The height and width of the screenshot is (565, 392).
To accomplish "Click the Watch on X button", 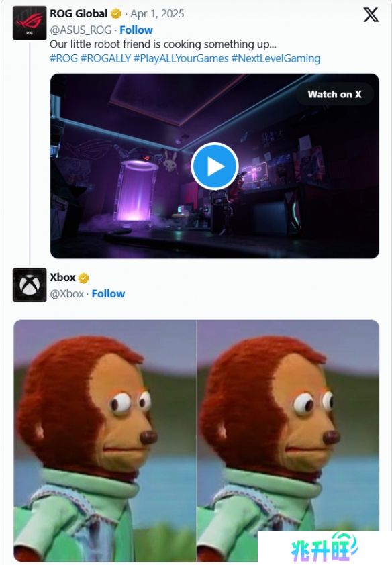I will pyautogui.click(x=334, y=94).
